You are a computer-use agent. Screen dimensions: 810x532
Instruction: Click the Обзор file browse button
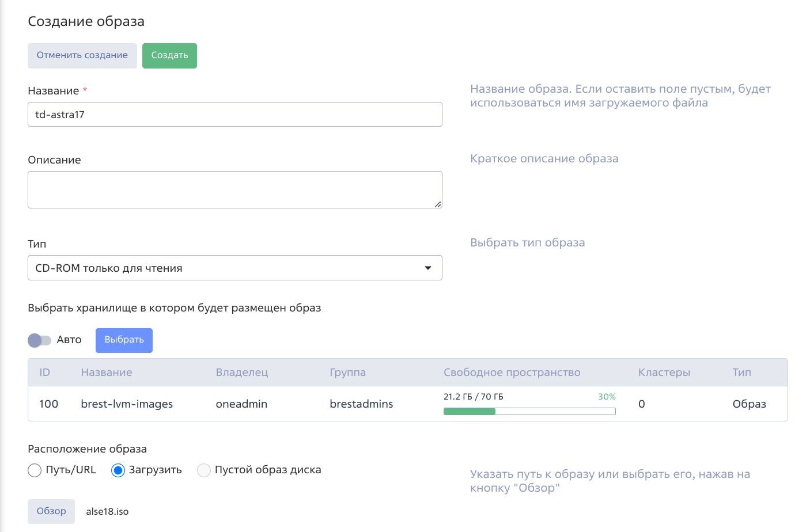(51, 511)
